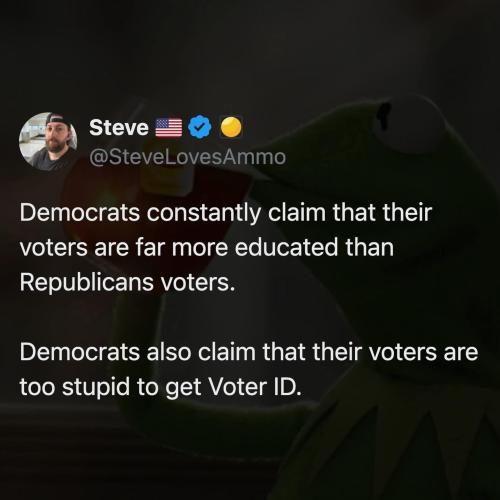Click the word "educated" in the tweet
The width and height of the screenshot is (500, 500).
tap(286, 247)
